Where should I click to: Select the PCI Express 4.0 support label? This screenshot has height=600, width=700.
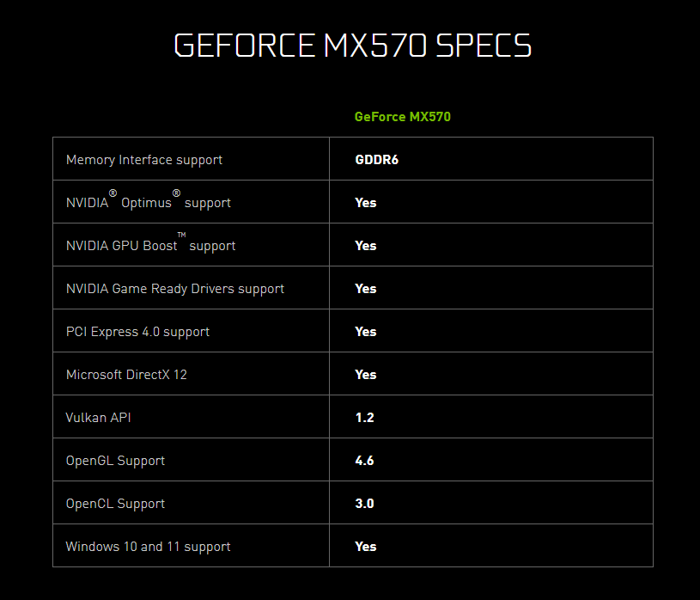[x=137, y=332]
